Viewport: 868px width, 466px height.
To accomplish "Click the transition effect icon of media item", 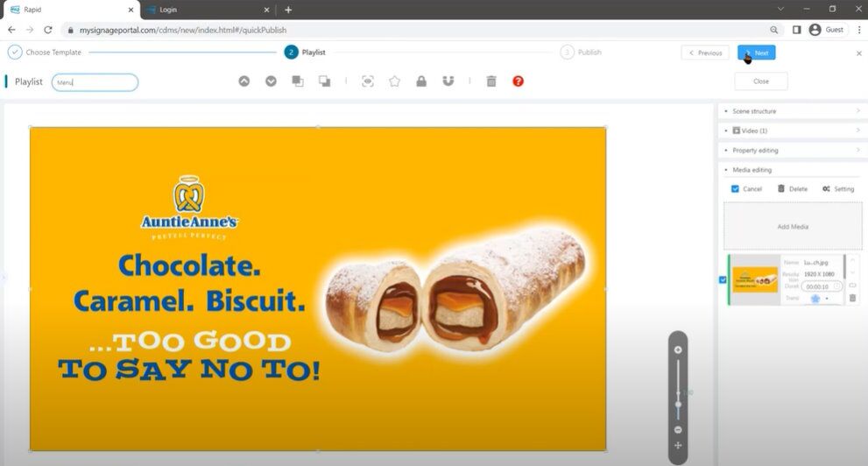I will coord(815,299).
